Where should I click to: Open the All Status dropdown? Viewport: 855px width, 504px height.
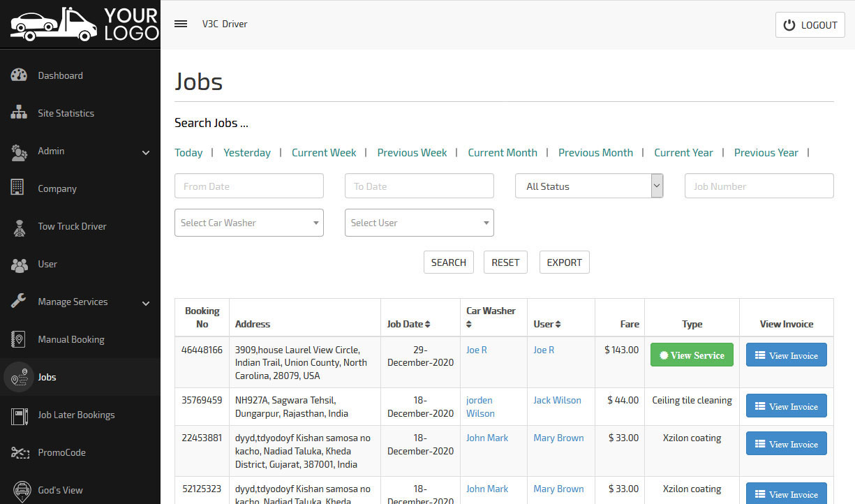tap(589, 186)
